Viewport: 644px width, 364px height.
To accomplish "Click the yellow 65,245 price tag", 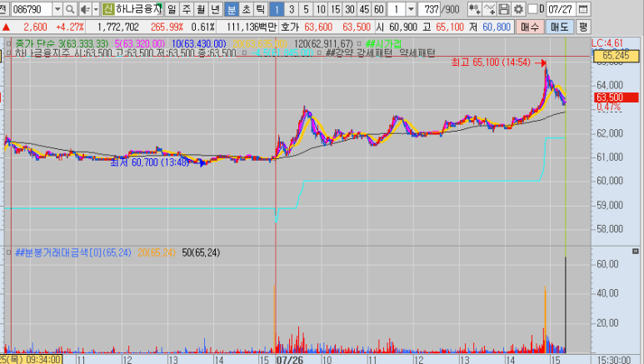I will click(616, 56).
